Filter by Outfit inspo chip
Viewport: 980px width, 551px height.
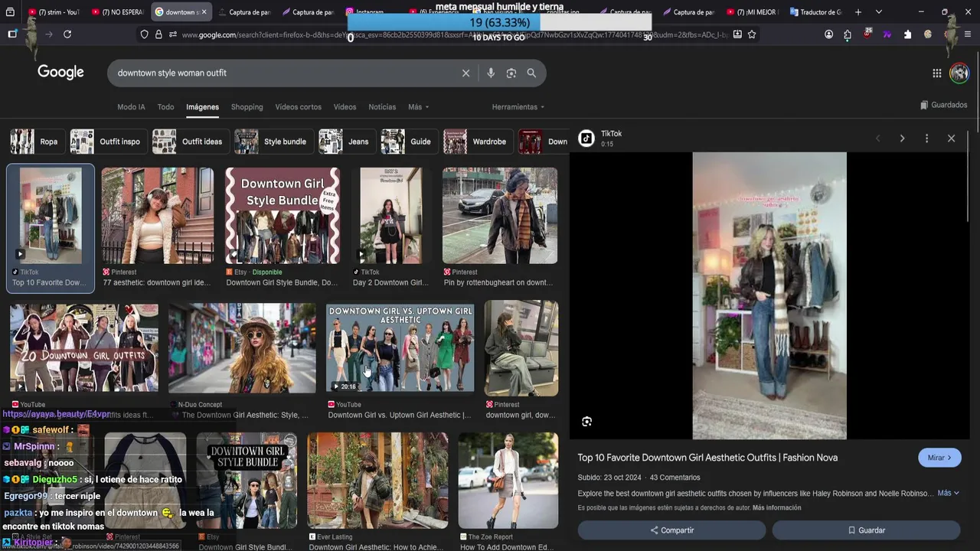click(x=107, y=142)
